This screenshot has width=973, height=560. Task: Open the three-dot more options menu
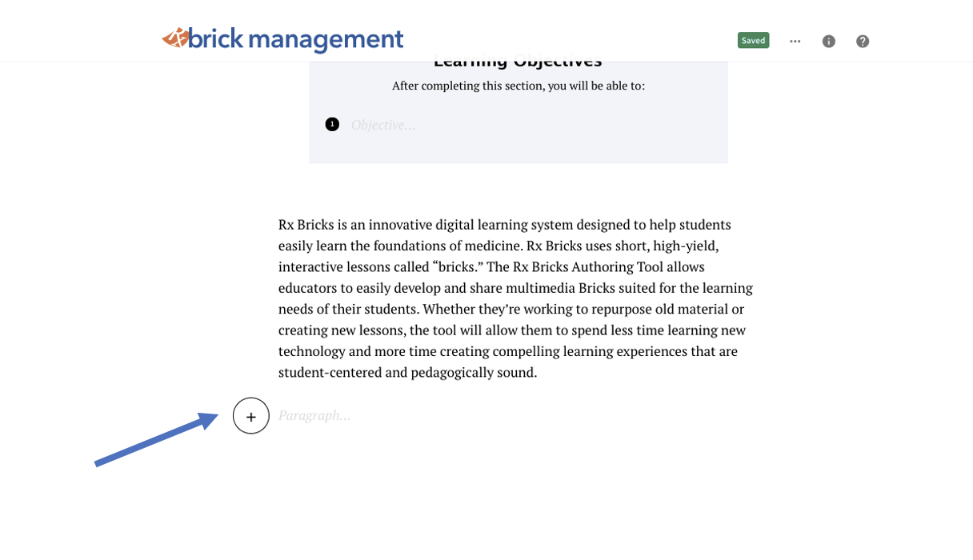795,41
